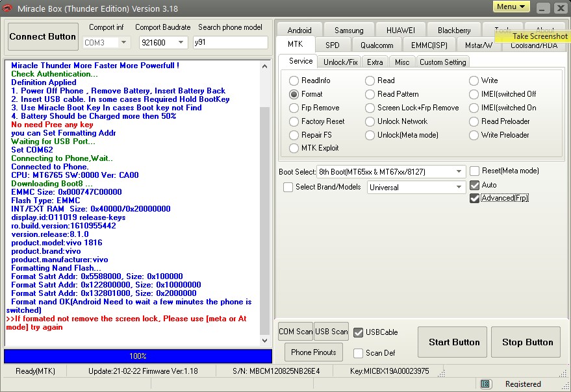Open Phone Pinouts

click(x=314, y=352)
